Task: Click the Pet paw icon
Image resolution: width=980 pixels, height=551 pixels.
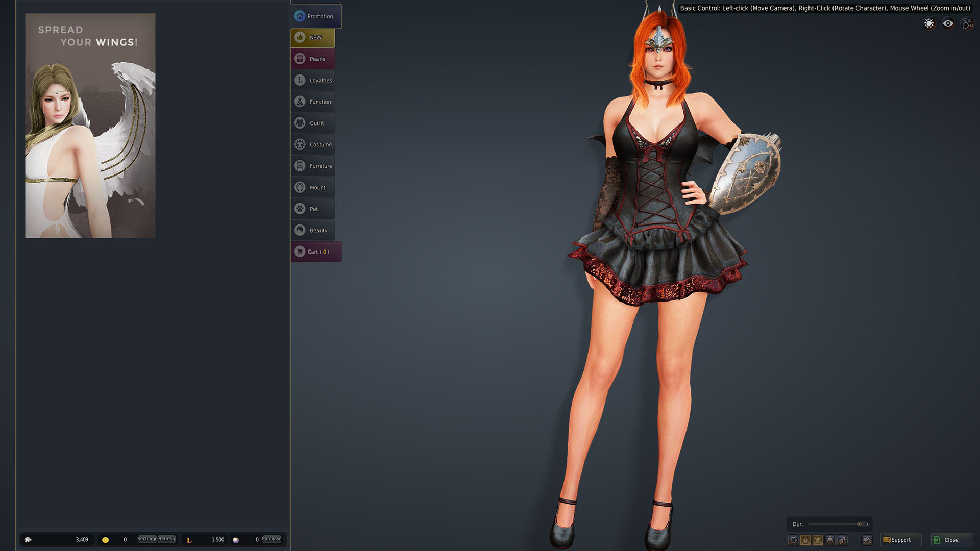Action: pos(300,209)
